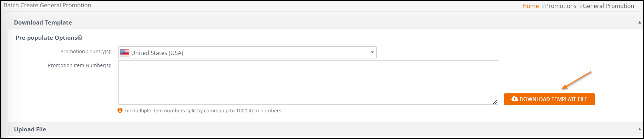Collapse the Download Template section via its triangle
Viewport: 644px width, 139px height.
[x=640, y=22]
